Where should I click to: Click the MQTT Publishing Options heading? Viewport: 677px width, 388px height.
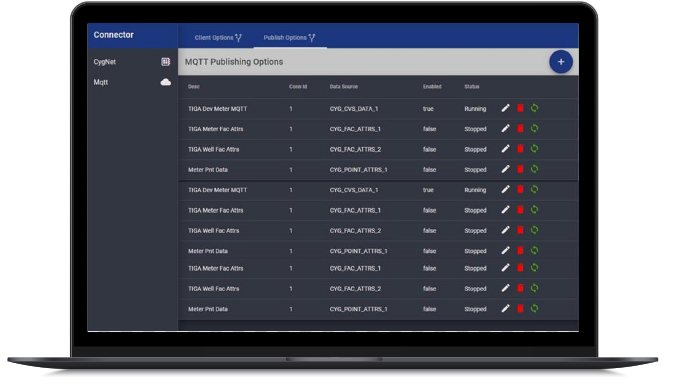(x=234, y=62)
